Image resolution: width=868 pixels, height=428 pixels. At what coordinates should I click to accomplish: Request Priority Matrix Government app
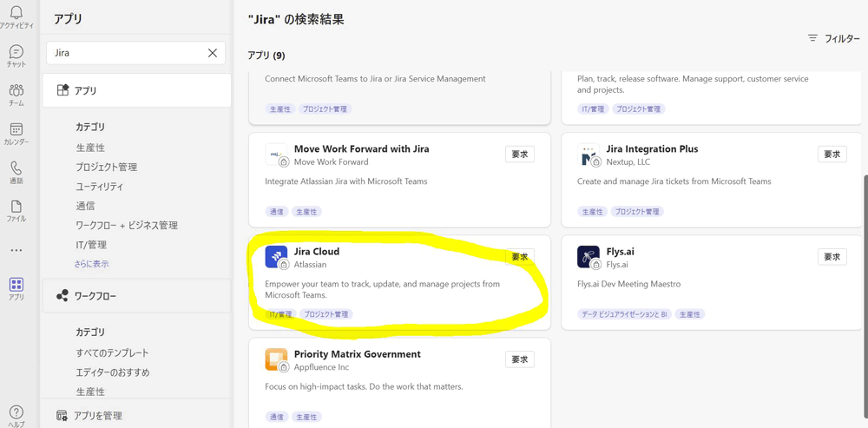point(520,359)
